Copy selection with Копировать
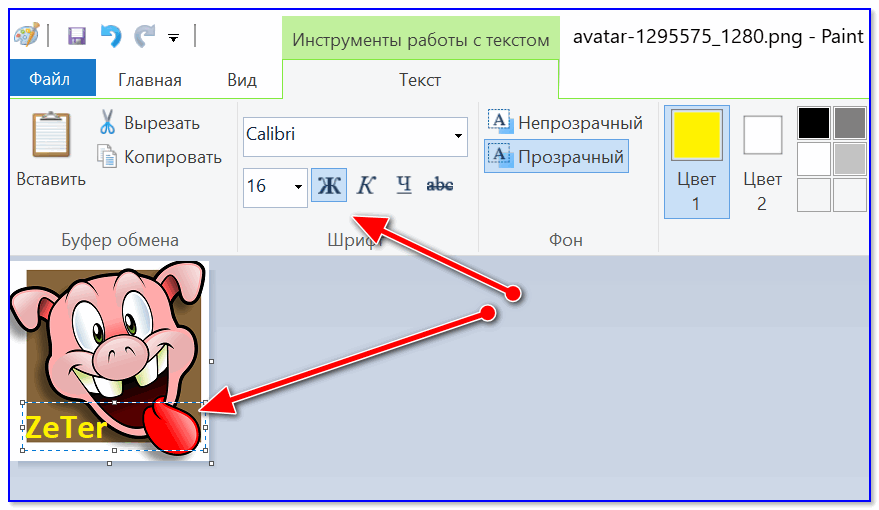 (x=160, y=157)
